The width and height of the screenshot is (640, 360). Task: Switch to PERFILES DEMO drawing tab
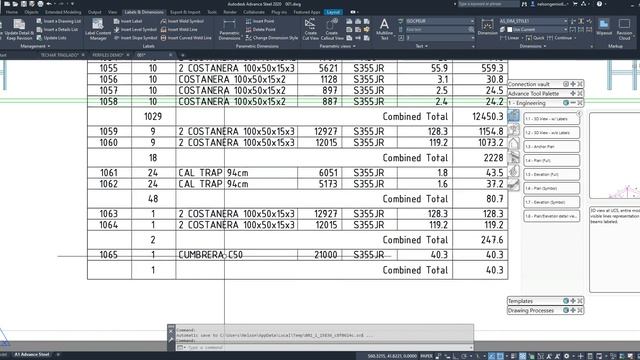coord(107,55)
